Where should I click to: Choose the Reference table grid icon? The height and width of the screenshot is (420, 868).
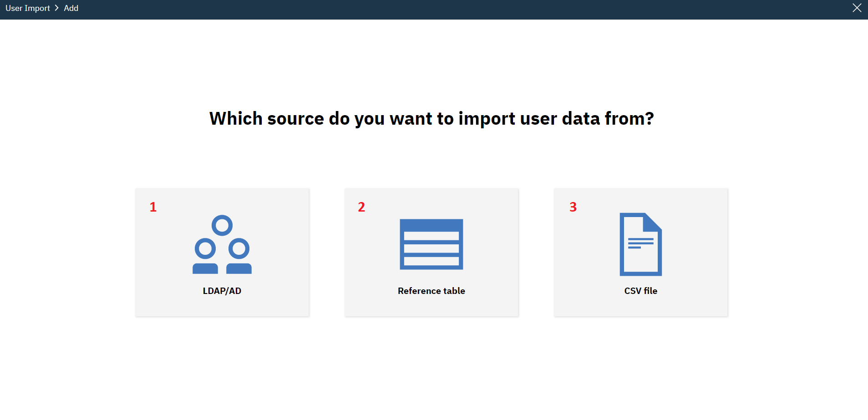431,244
